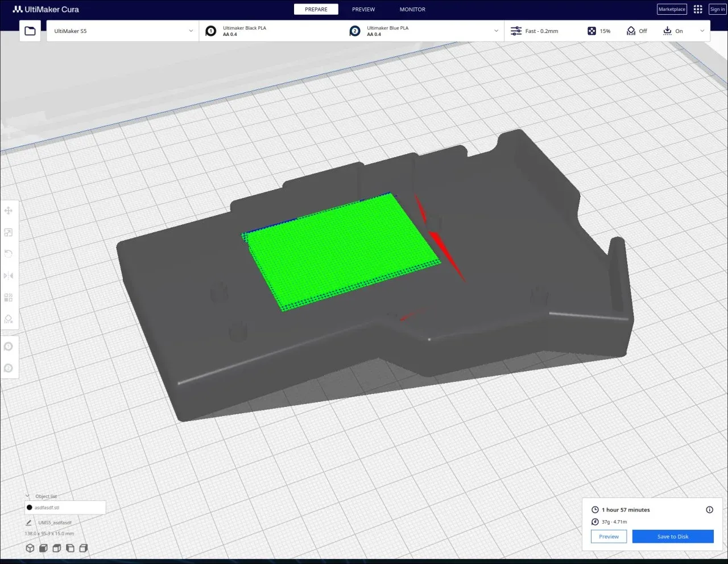Switch to left side view cube

point(70,548)
